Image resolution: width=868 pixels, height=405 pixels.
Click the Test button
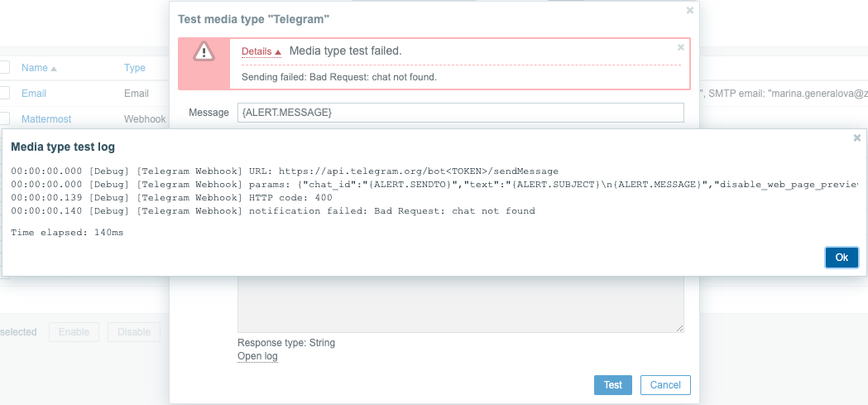tap(613, 385)
